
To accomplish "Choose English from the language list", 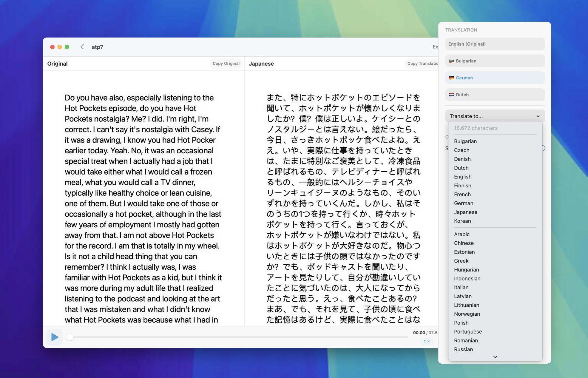I will tap(495, 177).
